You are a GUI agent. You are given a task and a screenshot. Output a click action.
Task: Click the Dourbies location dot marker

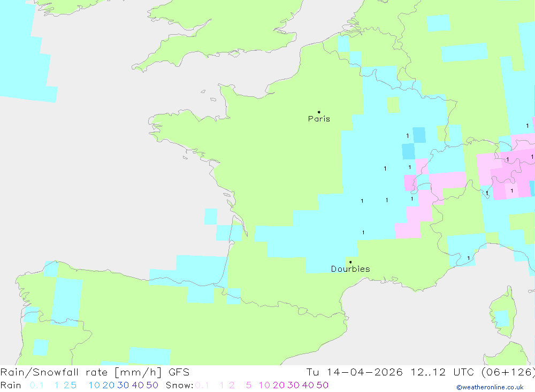[350, 262]
